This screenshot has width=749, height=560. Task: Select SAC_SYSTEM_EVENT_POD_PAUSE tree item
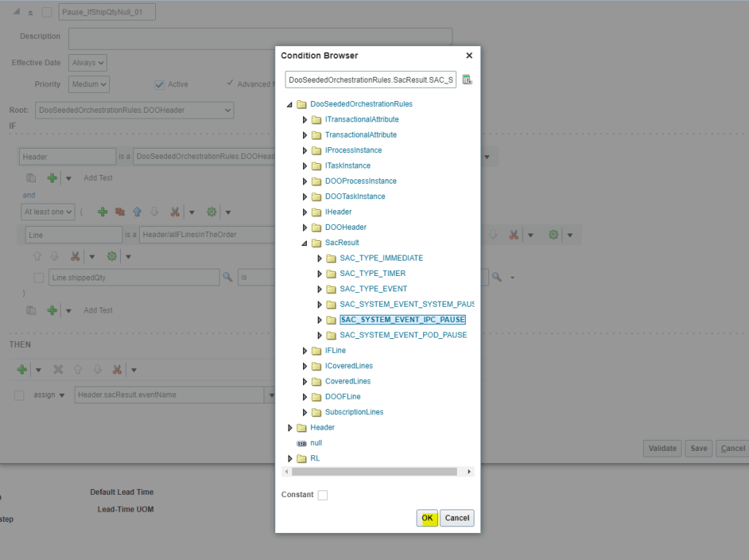[403, 335]
